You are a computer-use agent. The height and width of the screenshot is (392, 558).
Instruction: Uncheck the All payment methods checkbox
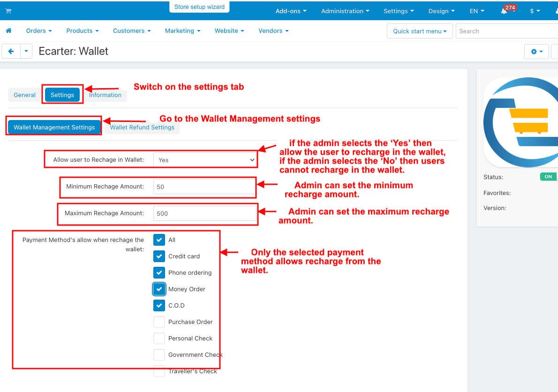pyautogui.click(x=159, y=240)
